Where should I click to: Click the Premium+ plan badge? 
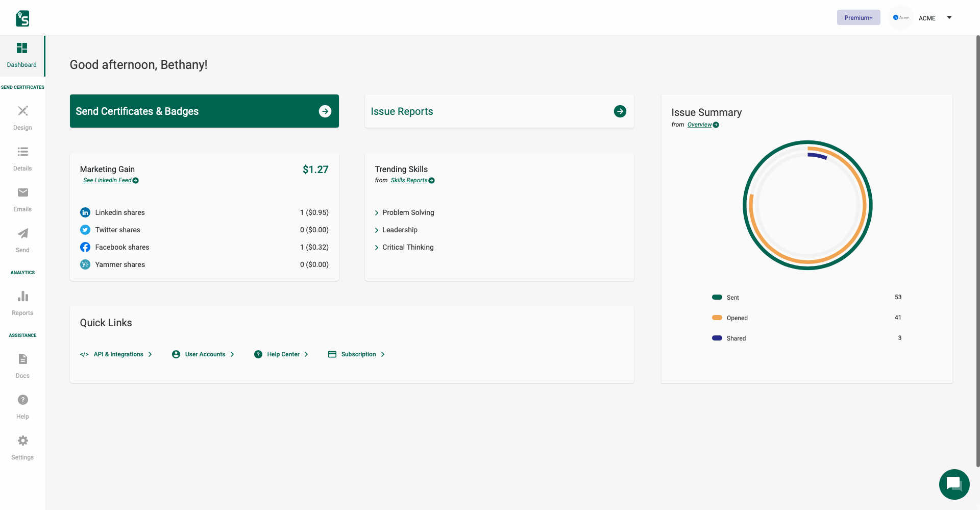coord(858,18)
